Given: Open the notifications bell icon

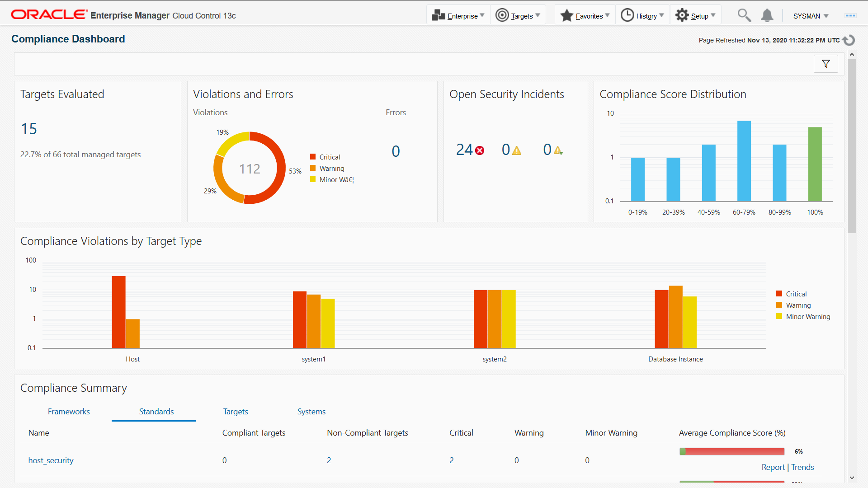Looking at the screenshot, I should pyautogui.click(x=767, y=15).
